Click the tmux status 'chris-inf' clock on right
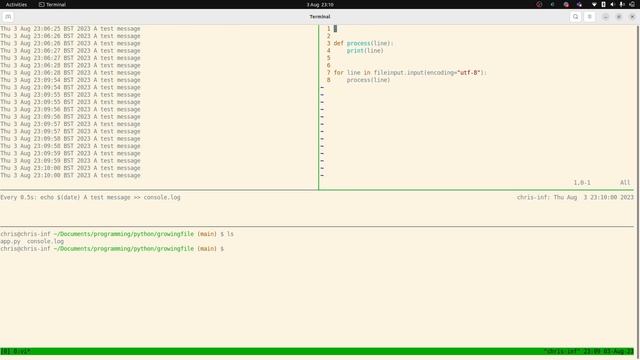The height and width of the screenshot is (360, 640). (589, 351)
